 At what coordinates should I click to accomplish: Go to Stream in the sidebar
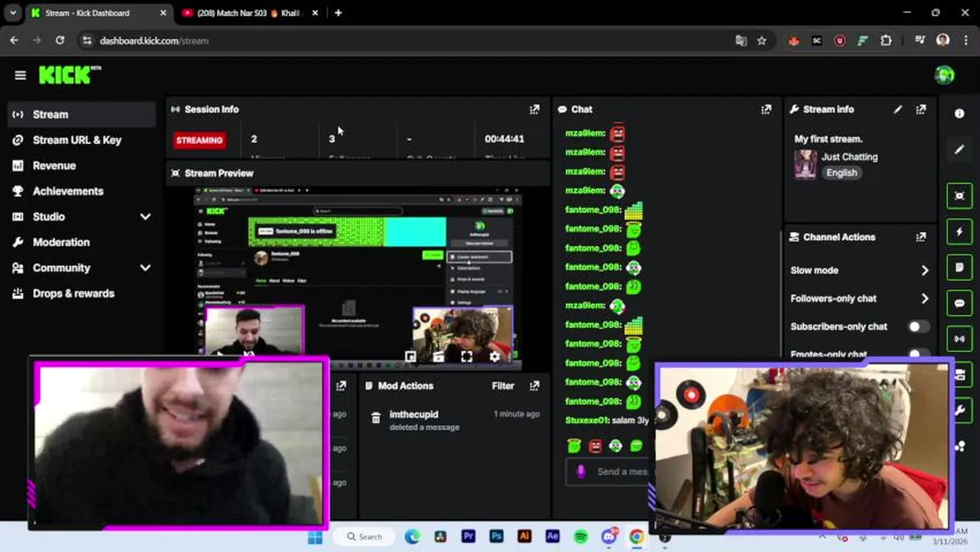click(x=81, y=114)
